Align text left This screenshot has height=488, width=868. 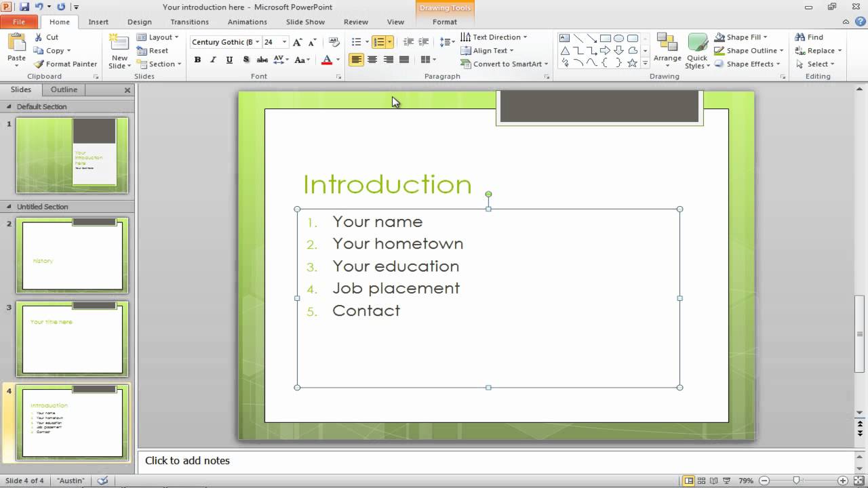click(x=356, y=60)
